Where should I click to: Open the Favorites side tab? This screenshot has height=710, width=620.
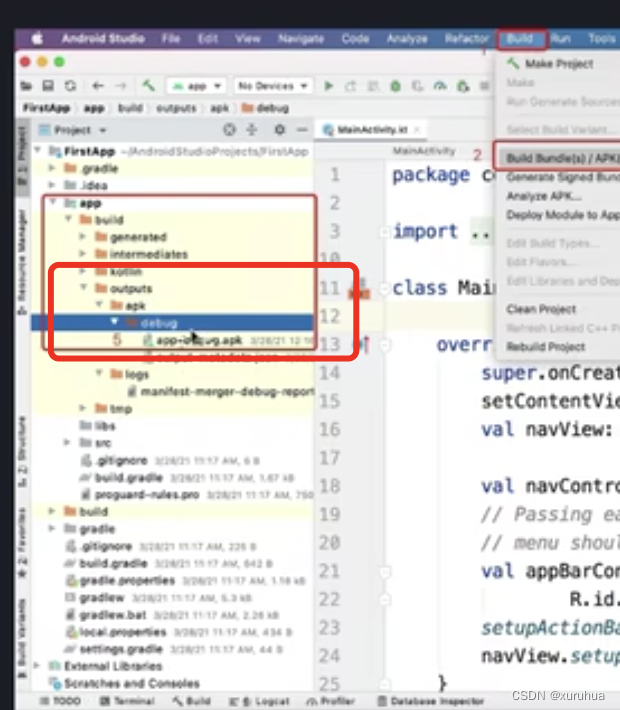click(22, 542)
